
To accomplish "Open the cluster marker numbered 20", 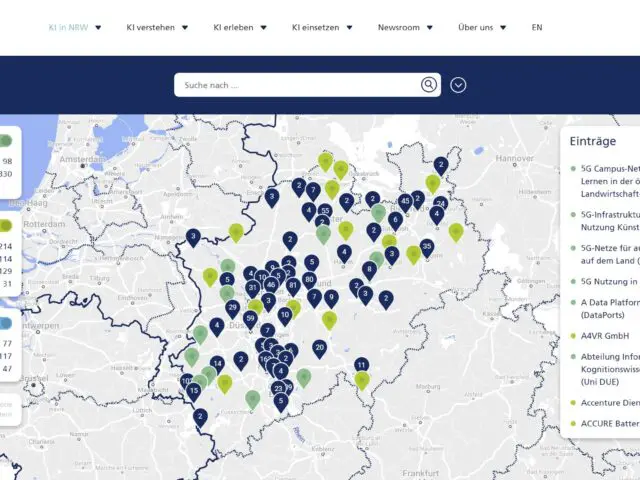I will pos(319,347).
